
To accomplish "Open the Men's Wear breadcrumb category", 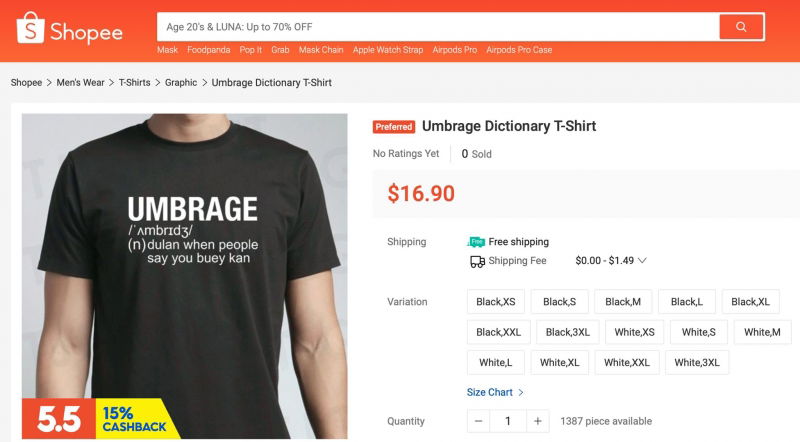I will (x=80, y=83).
